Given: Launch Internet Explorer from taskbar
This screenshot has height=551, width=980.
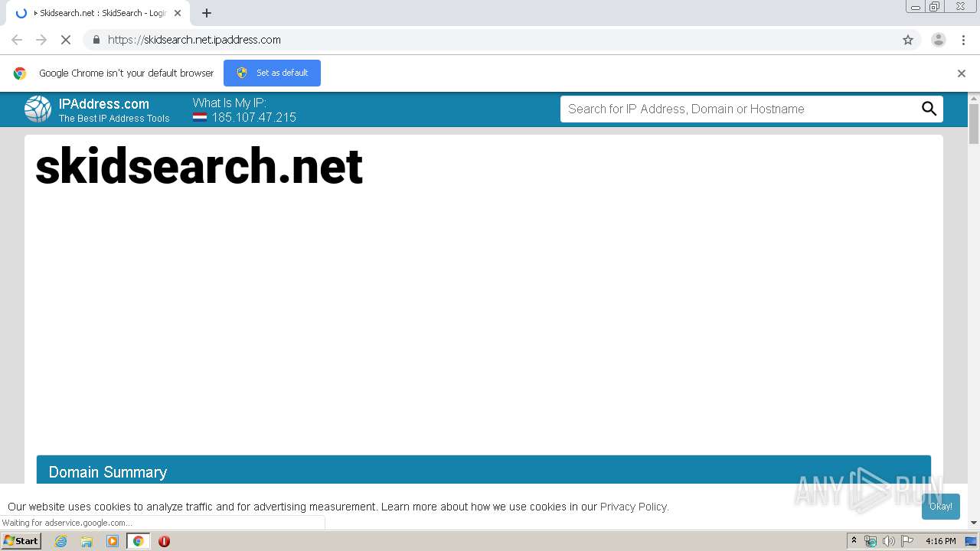Looking at the screenshot, I should coord(61,541).
